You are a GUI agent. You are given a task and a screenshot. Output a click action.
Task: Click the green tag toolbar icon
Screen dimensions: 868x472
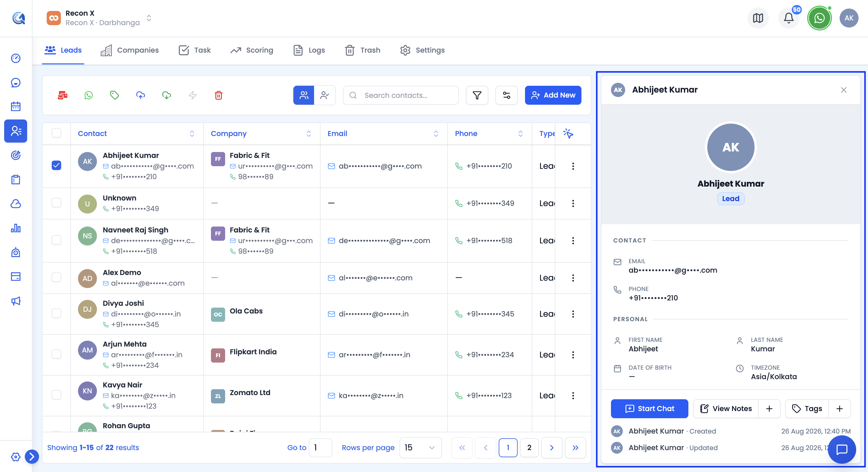point(115,96)
